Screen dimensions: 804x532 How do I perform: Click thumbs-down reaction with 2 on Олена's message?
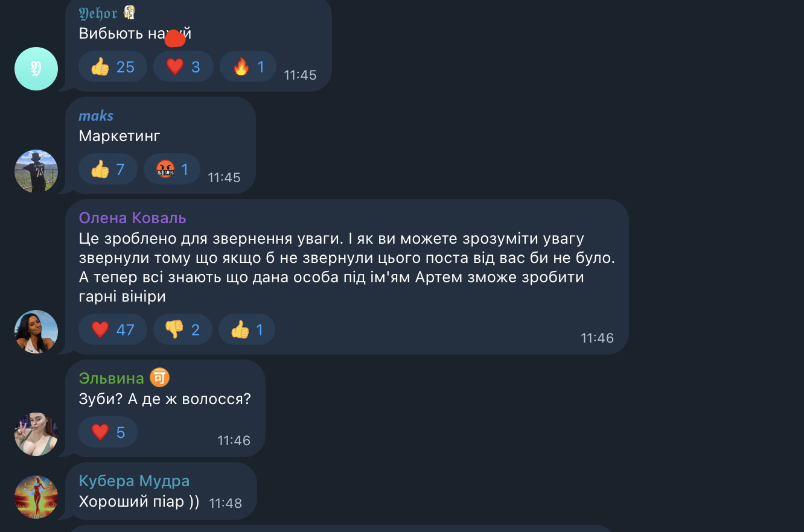pos(182,329)
